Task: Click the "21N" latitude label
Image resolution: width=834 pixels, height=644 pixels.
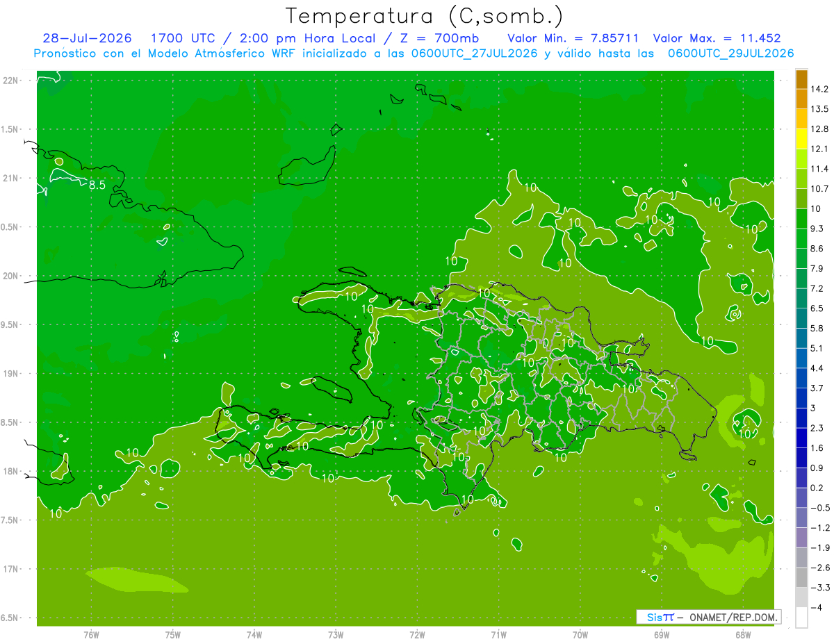Action: [11, 178]
